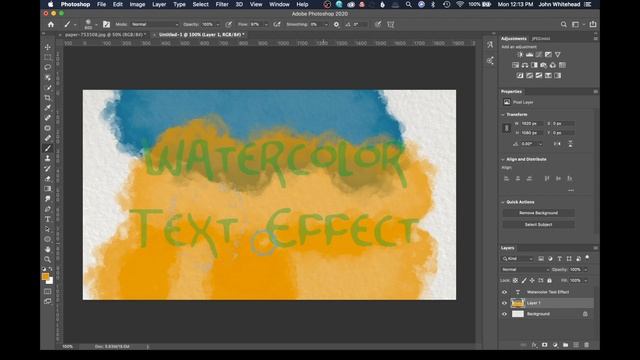640x360 pixels.
Task: Toggle lock image pixels brush icon
Action: tap(524, 281)
